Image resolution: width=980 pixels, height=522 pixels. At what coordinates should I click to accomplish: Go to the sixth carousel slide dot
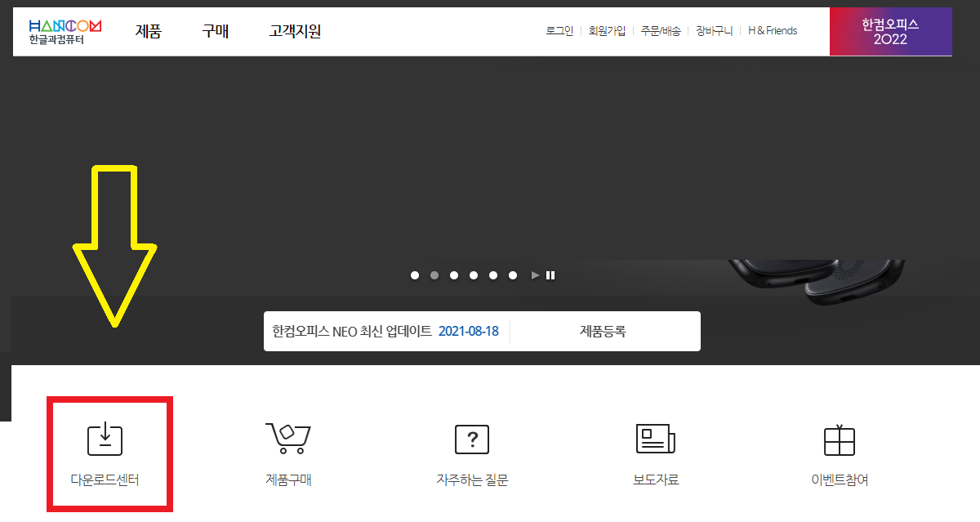pos(513,275)
